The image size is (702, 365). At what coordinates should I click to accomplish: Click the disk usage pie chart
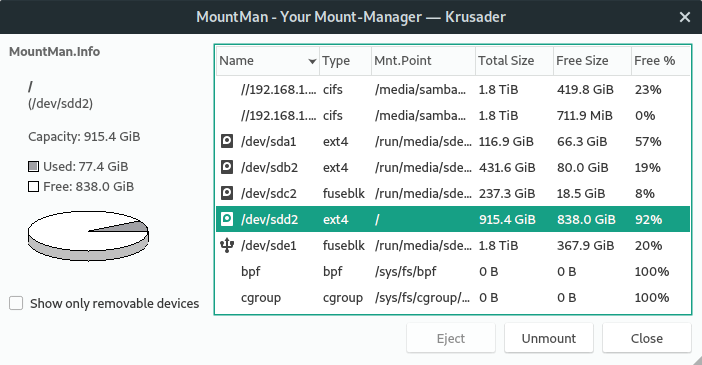[x=88, y=236]
